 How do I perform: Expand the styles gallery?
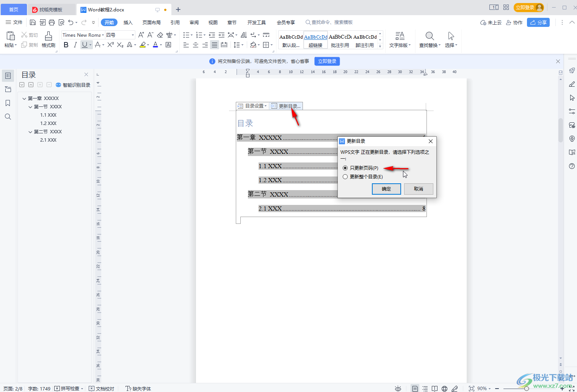pyautogui.click(x=380, y=46)
